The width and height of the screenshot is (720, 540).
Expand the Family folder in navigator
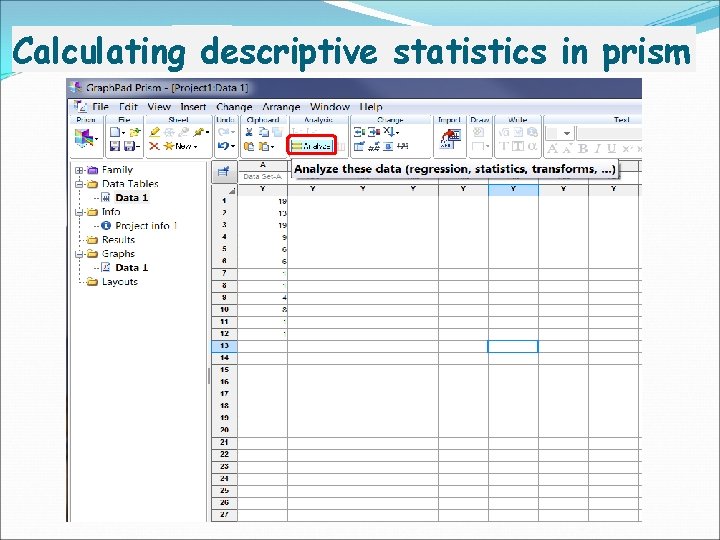point(79,170)
